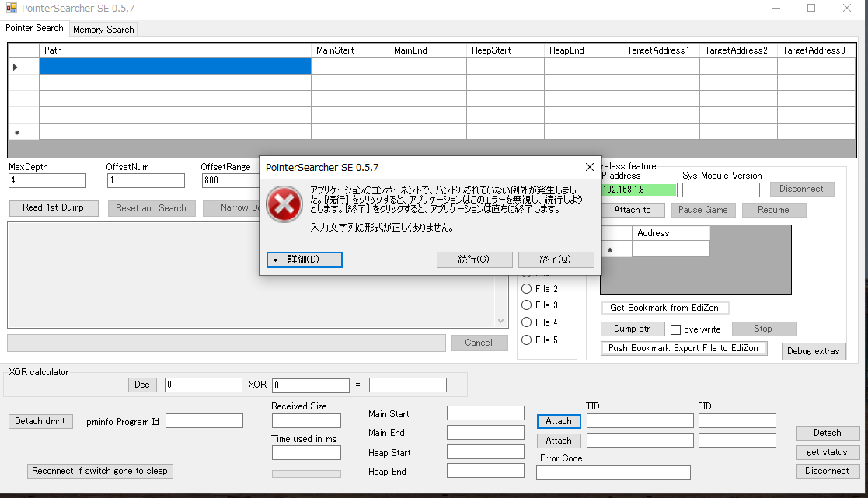Screen dimensions: 868x498
Task: Click the Received Size field
Action: point(306,421)
